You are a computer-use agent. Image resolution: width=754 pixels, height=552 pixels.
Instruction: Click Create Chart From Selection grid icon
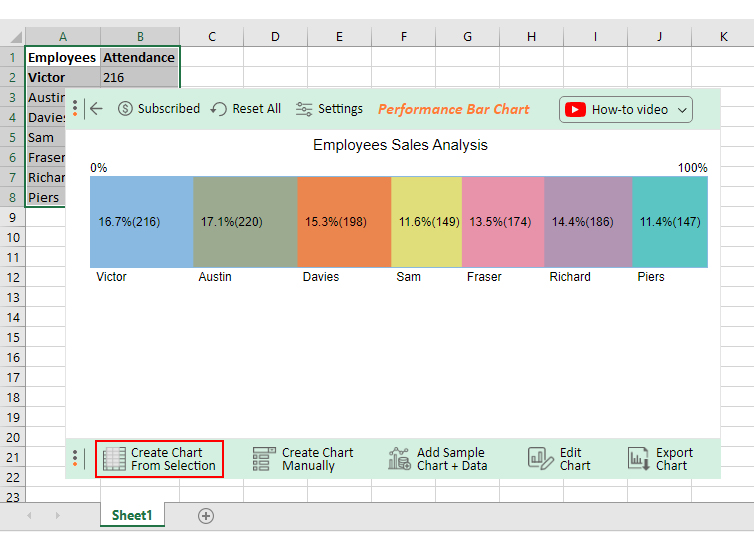[x=114, y=459]
